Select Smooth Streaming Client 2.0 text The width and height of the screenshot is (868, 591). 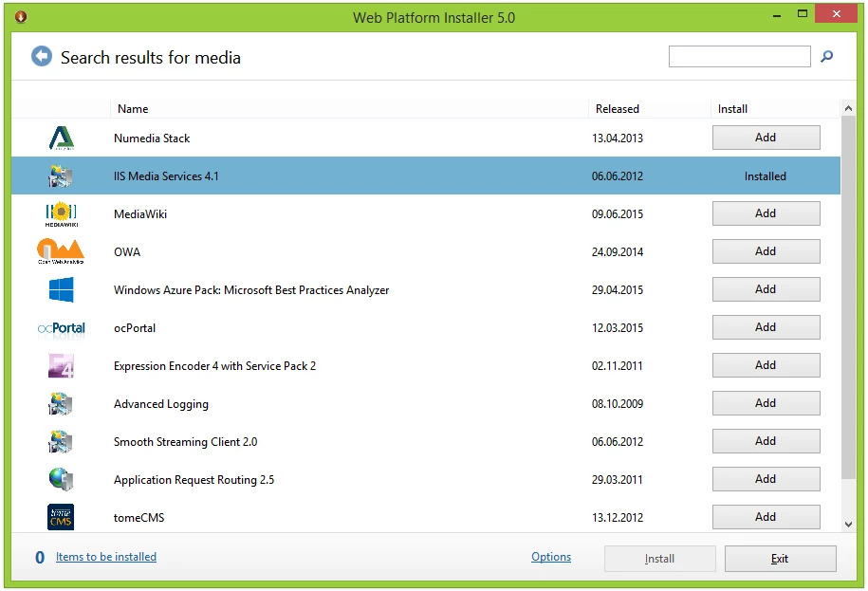(185, 442)
